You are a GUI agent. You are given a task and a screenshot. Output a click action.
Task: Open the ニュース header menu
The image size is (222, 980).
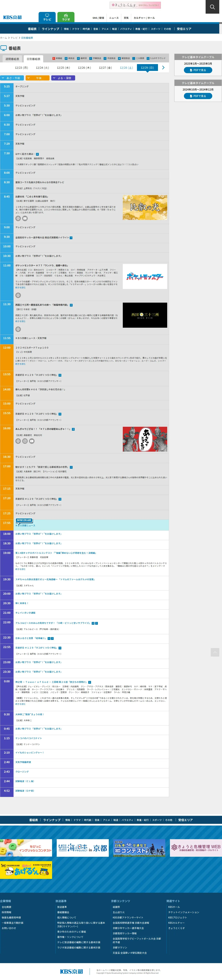(114, 18)
